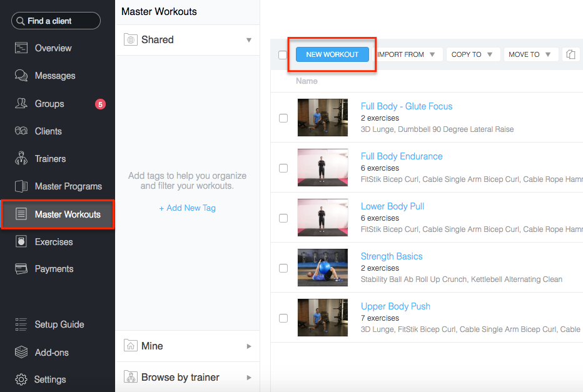Click the Upper Body Push thumbnail
The width and height of the screenshot is (583, 392).
[323, 318]
